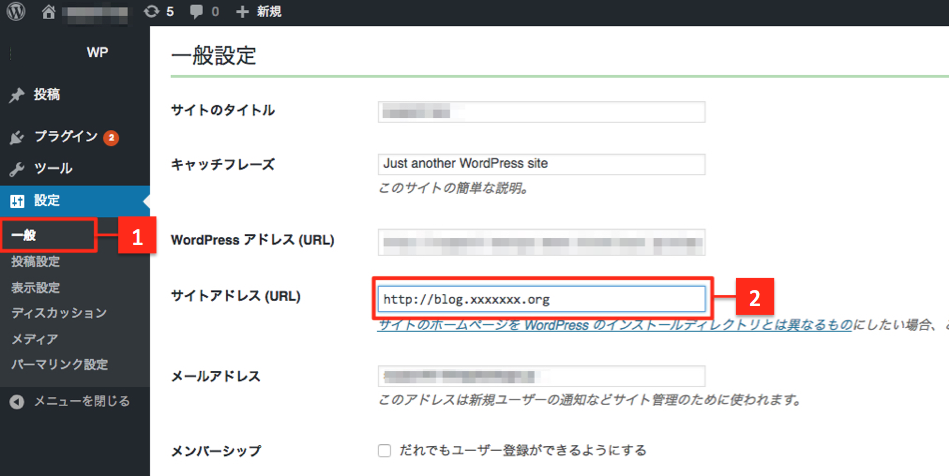This screenshot has width=949, height=476.
Task: Click メニューを閉じる to collapse sidebar
Action: (82, 401)
